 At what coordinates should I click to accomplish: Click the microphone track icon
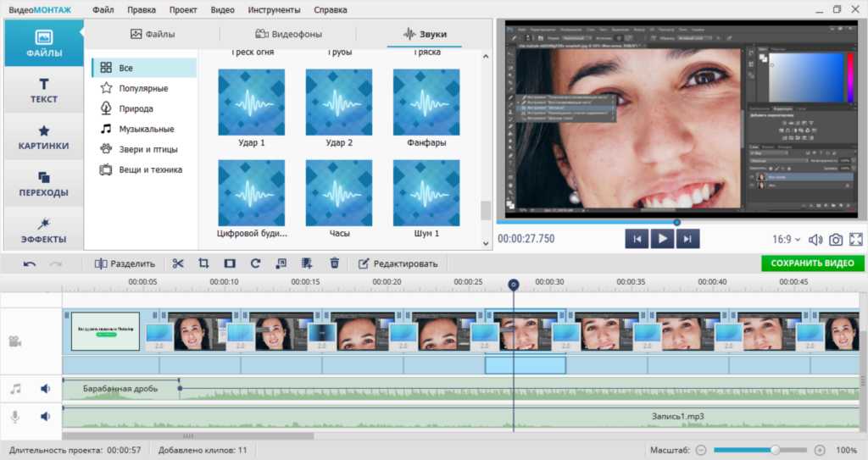click(15, 417)
